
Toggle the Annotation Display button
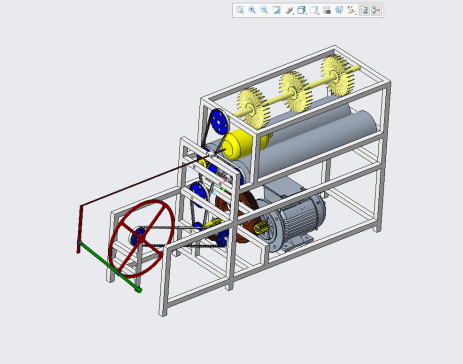click(364, 10)
